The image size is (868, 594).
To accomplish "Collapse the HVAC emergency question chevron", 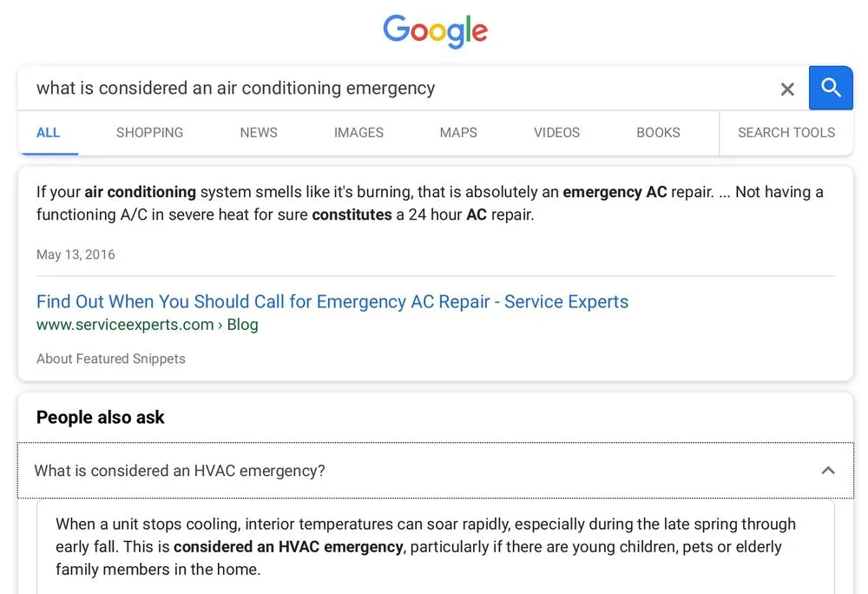I will tap(828, 471).
